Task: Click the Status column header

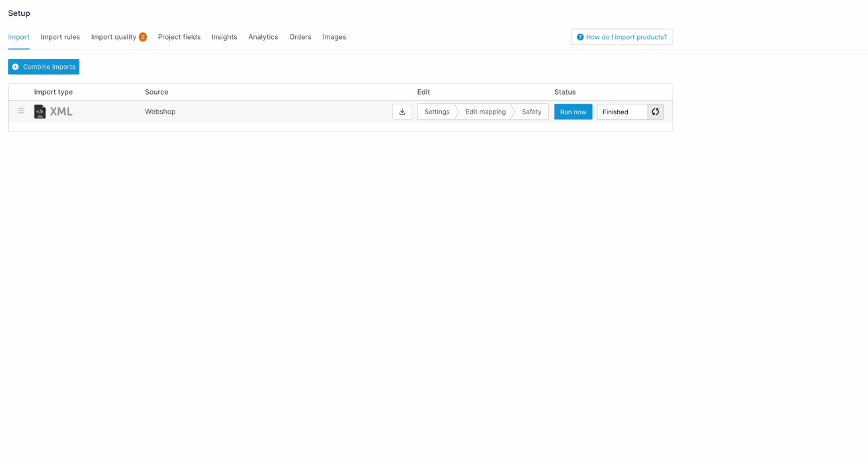Action: click(565, 92)
